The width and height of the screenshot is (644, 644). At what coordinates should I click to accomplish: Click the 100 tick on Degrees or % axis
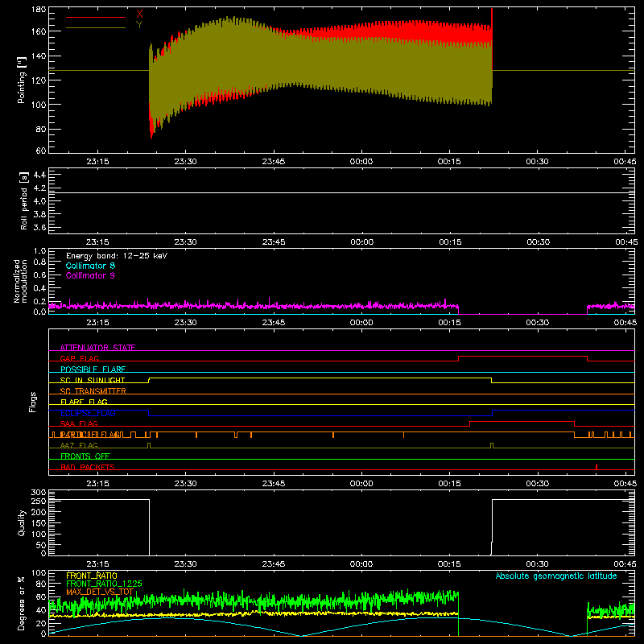[x=39, y=573]
